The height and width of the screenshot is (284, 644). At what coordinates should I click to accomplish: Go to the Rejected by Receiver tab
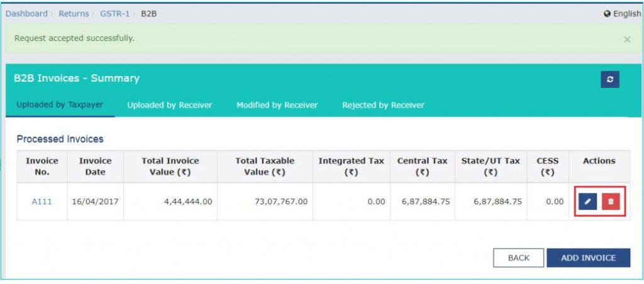coord(383,105)
